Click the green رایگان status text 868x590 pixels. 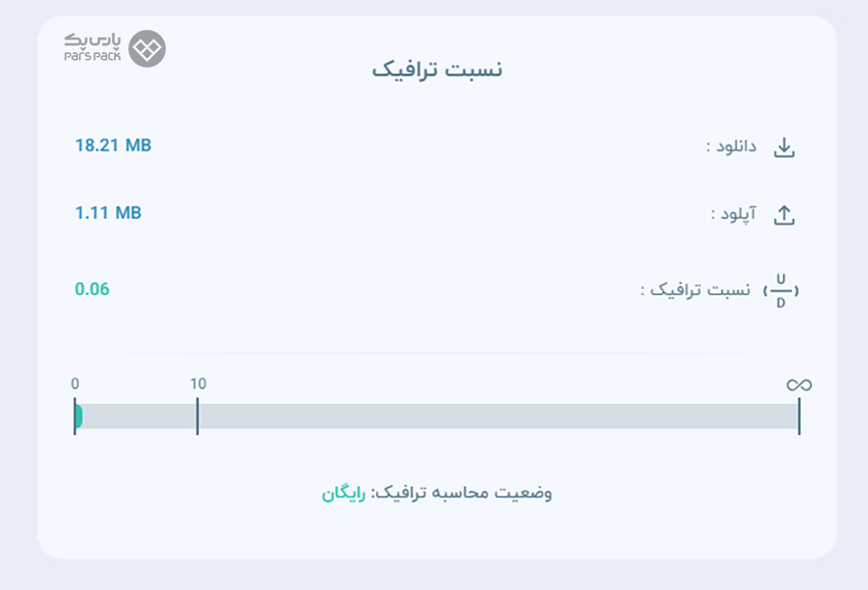[x=343, y=494]
